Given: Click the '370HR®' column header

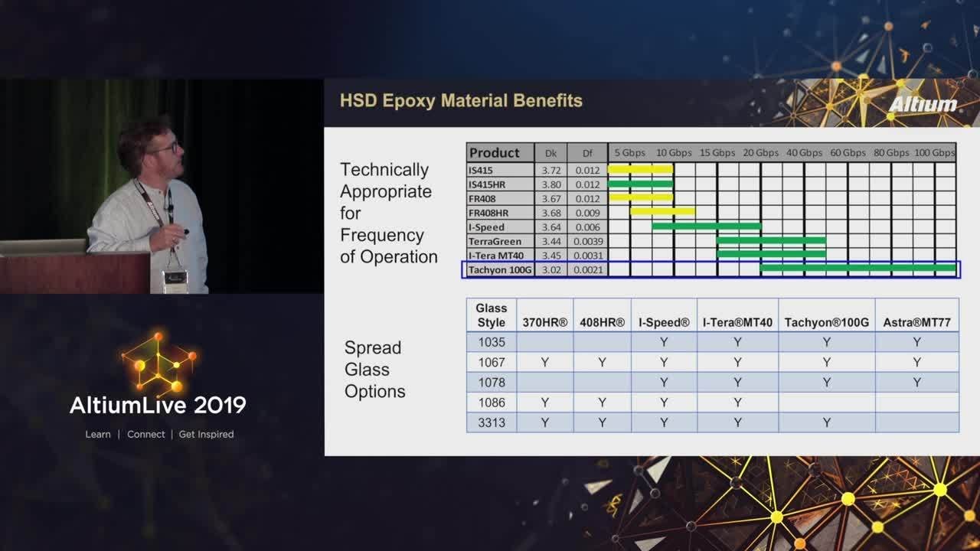Looking at the screenshot, I should tap(545, 323).
